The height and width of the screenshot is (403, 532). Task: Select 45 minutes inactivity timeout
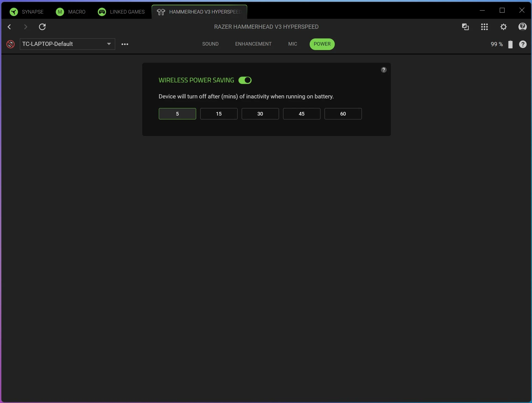tap(302, 114)
